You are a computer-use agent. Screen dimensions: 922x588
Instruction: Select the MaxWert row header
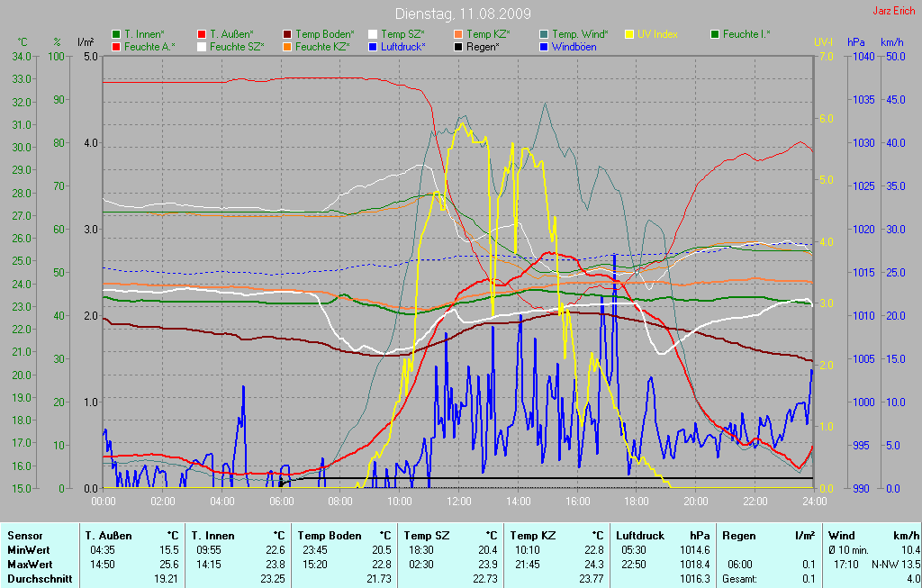[30, 565]
